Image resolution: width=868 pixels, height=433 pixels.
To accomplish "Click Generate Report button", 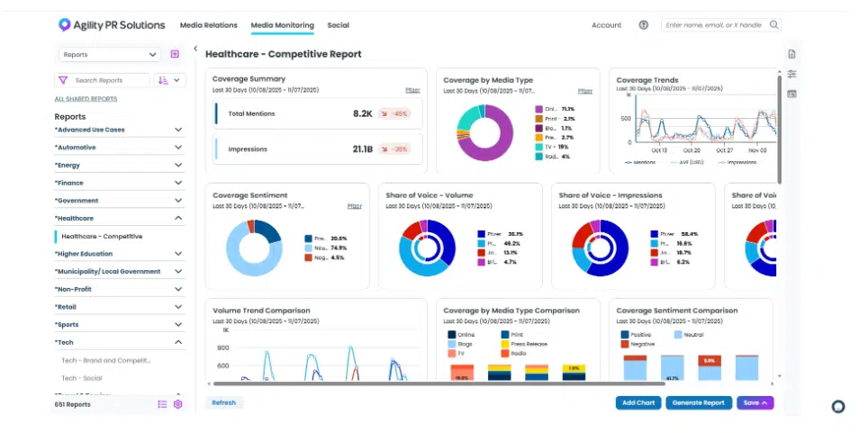I will (x=699, y=403).
